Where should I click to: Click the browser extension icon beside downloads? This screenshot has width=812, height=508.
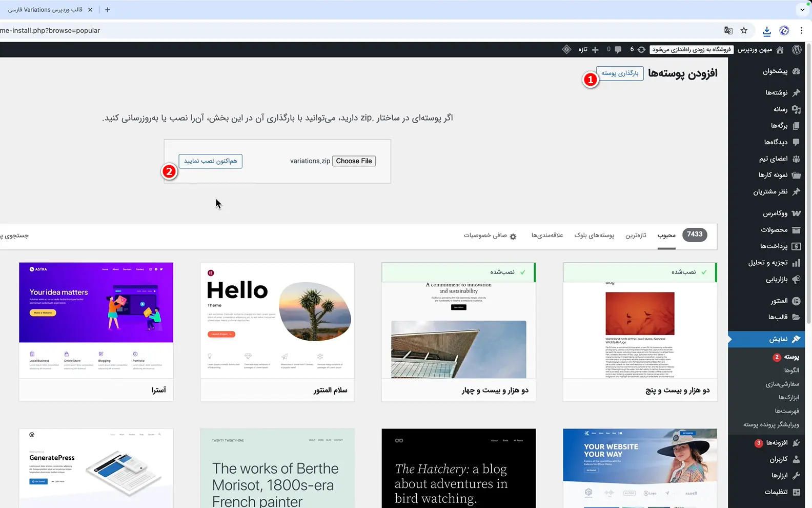click(x=784, y=31)
